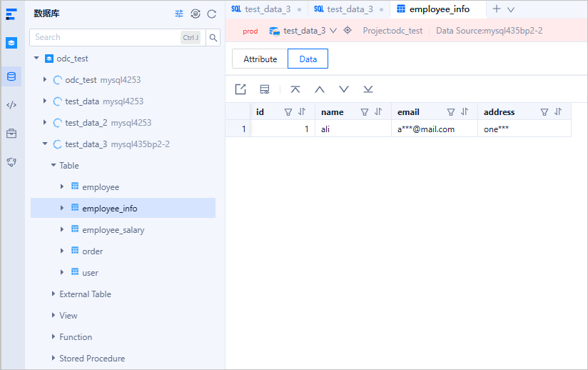Expand the employee_salary table node
This screenshot has height=370, width=588.
click(62, 230)
